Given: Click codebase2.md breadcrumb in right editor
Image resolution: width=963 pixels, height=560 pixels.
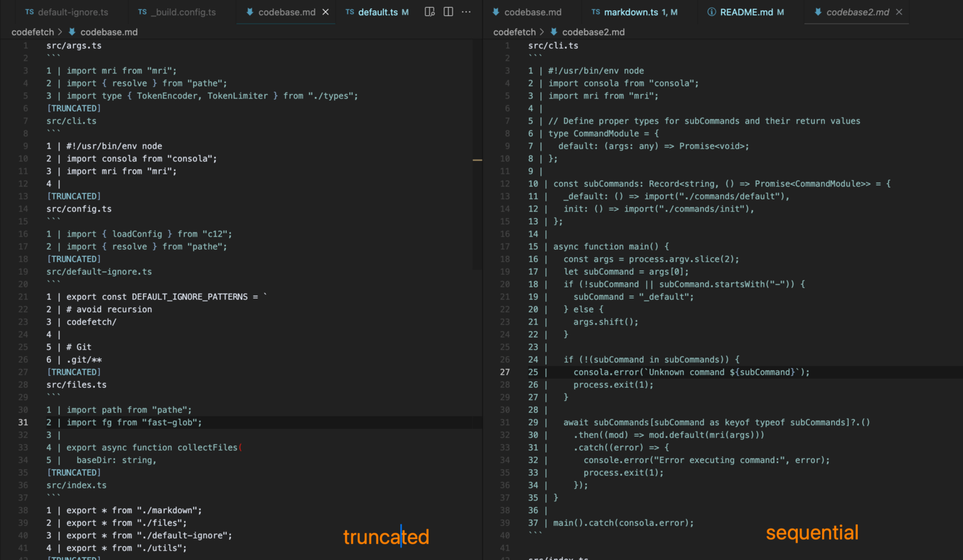Looking at the screenshot, I should click(x=593, y=32).
